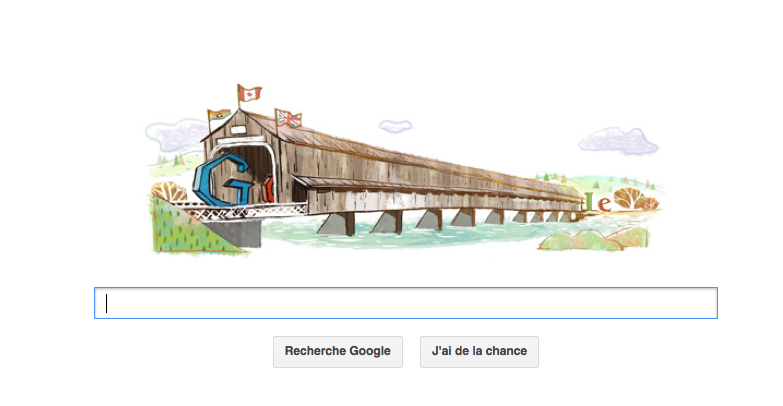
Task: Click the Recherche Google button
Action: pos(338,352)
